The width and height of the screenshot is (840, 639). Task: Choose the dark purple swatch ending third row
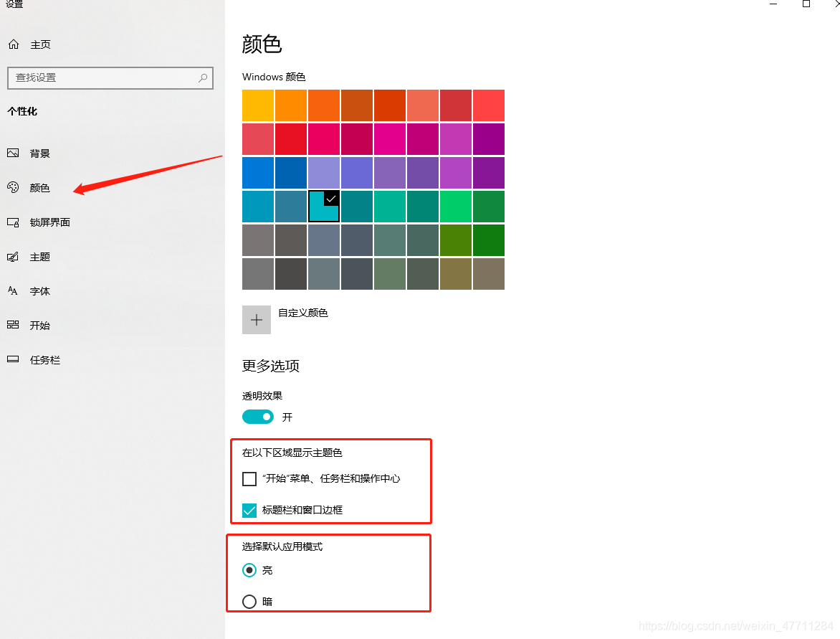click(x=489, y=173)
